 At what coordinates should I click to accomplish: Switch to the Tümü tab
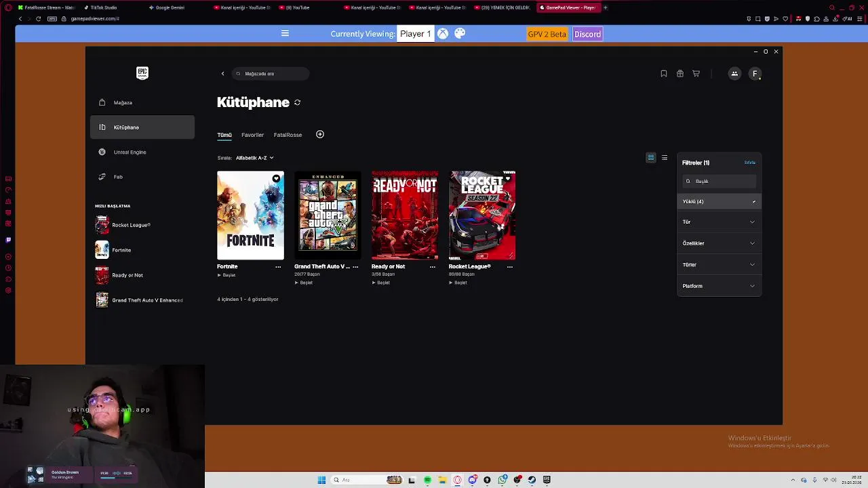(224, 135)
